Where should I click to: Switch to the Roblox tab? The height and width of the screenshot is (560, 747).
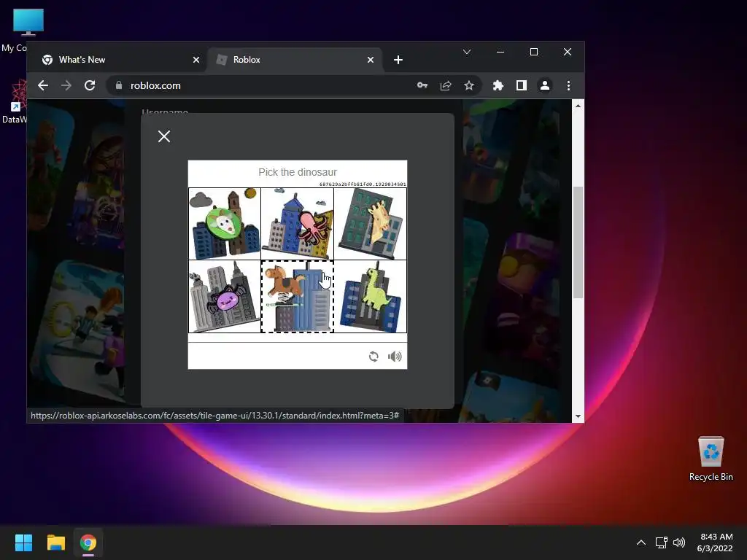[295, 60]
